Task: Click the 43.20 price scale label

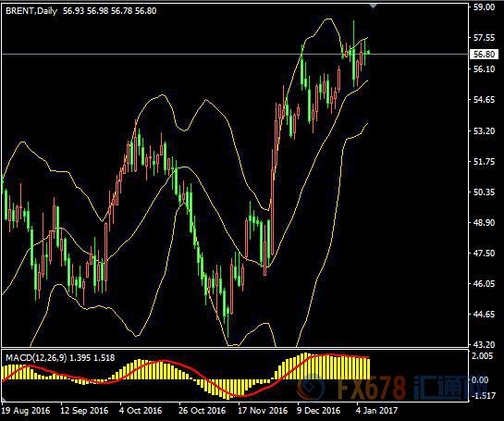Action: coord(484,344)
